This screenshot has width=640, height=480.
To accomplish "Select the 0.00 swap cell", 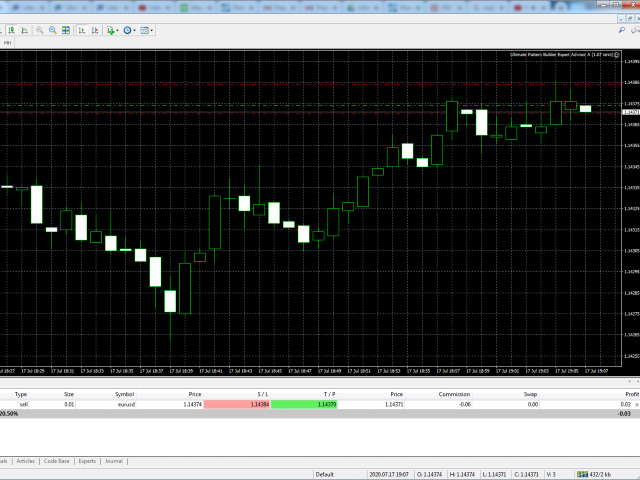I will [533, 404].
